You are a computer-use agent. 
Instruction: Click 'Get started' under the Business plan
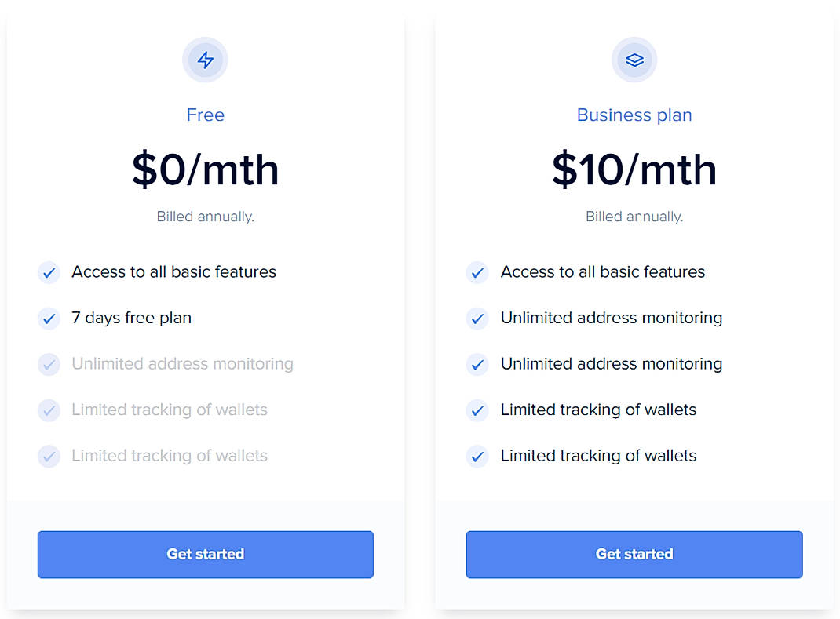[x=634, y=554]
